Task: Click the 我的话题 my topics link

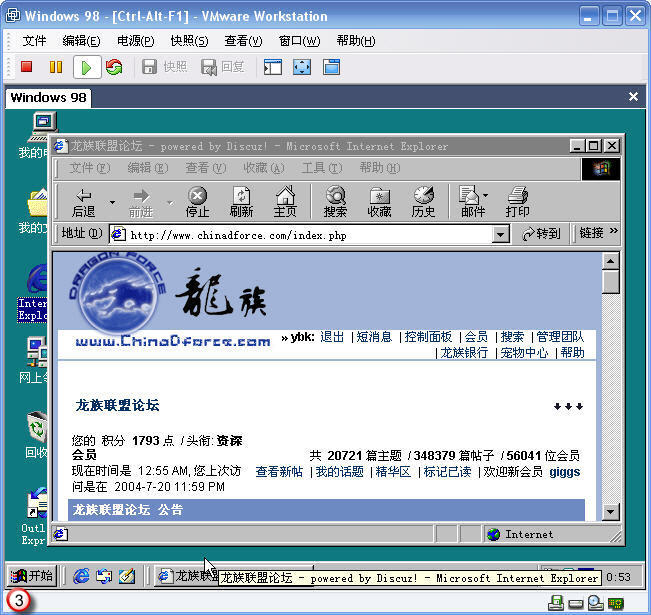Action: tap(339, 472)
